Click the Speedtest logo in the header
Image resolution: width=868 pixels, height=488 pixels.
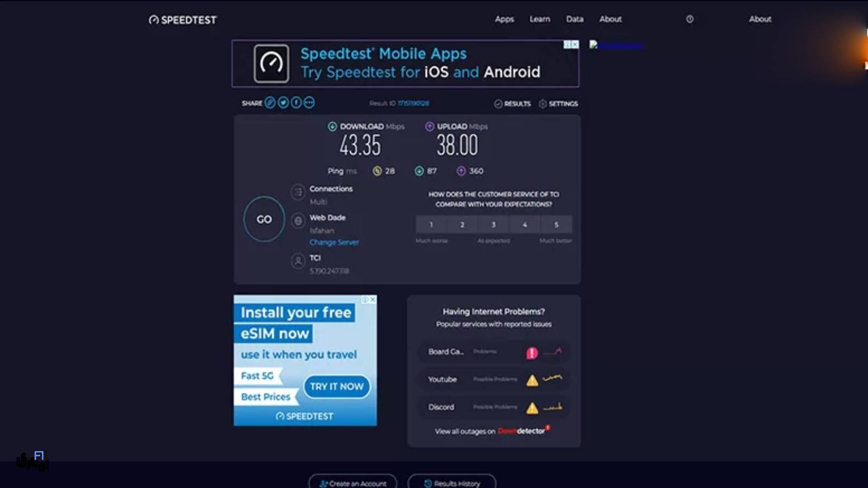[x=183, y=20]
